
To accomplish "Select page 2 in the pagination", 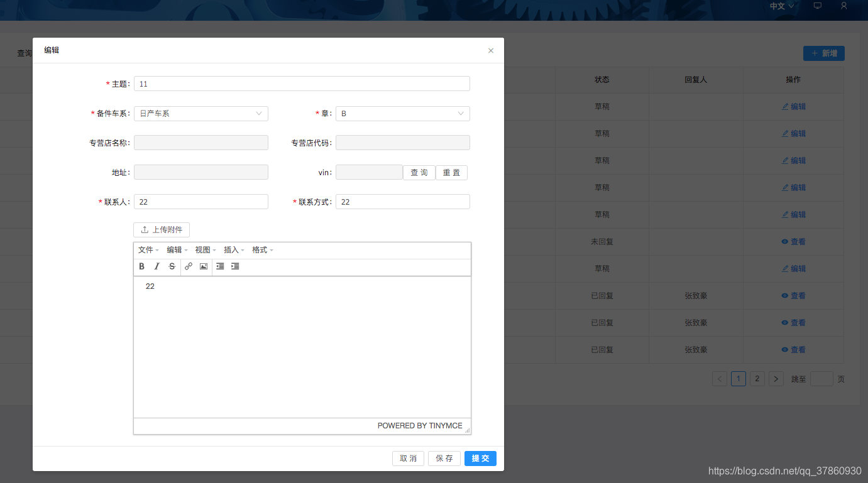I will tap(757, 379).
